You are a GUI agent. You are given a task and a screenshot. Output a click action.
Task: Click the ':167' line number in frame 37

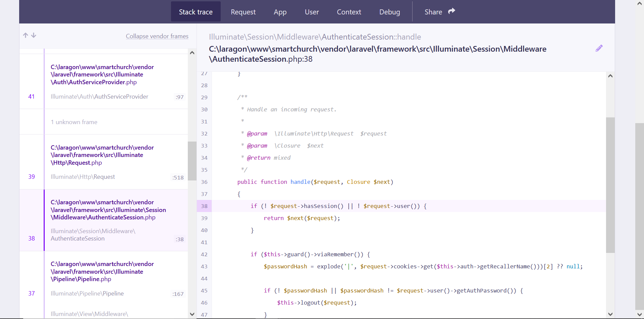[178, 294]
